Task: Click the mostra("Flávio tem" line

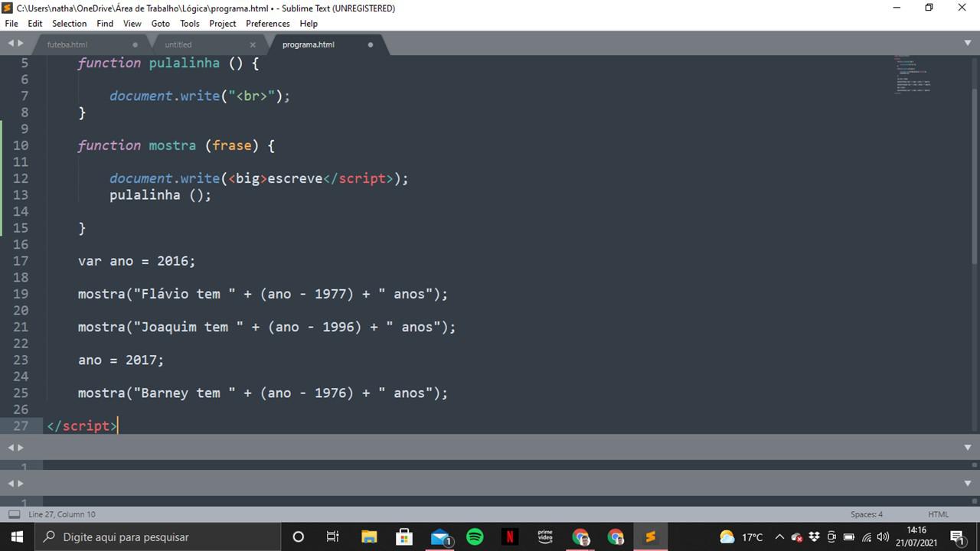Action: pos(263,294)
